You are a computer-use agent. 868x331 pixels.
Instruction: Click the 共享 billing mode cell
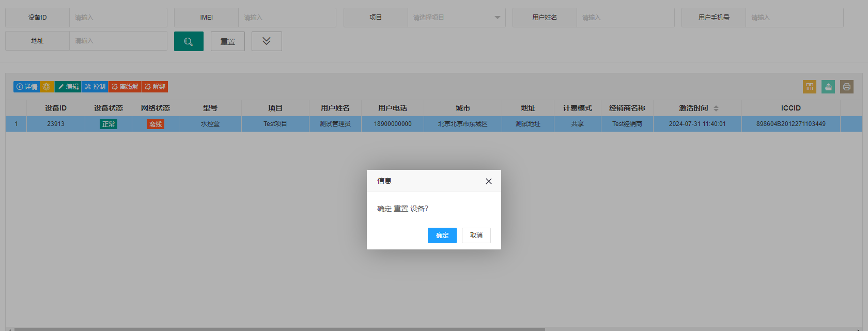coord(578,124)
